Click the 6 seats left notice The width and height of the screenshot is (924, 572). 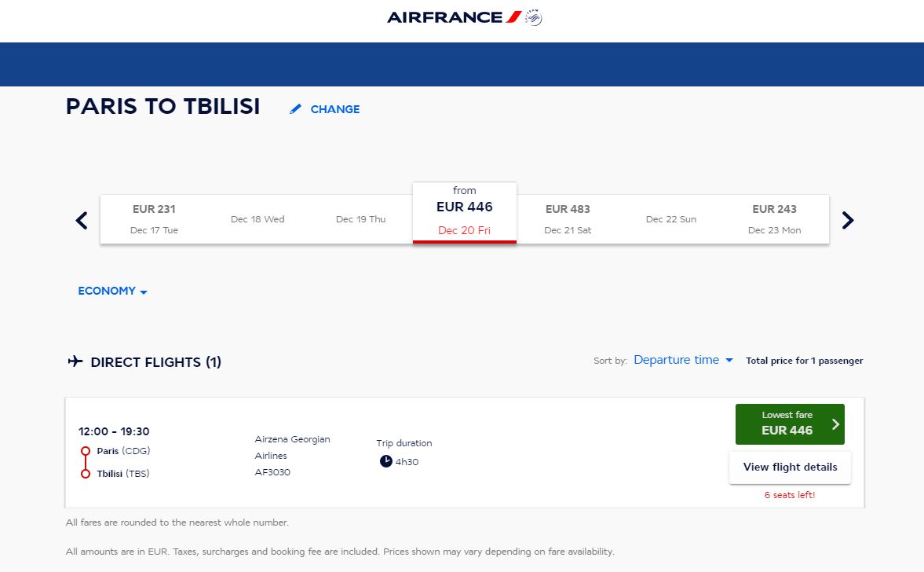[x=790, y=495]
